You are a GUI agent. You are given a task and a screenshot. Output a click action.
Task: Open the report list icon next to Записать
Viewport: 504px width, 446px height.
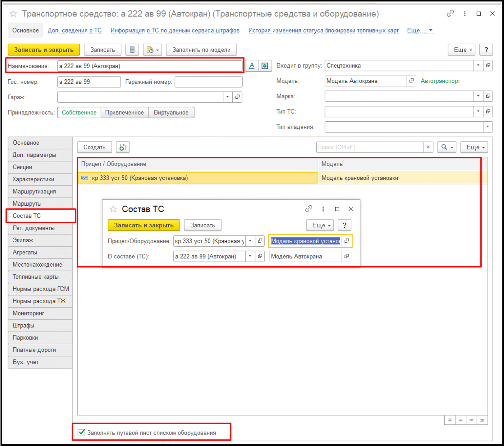[x=132, y=50]
